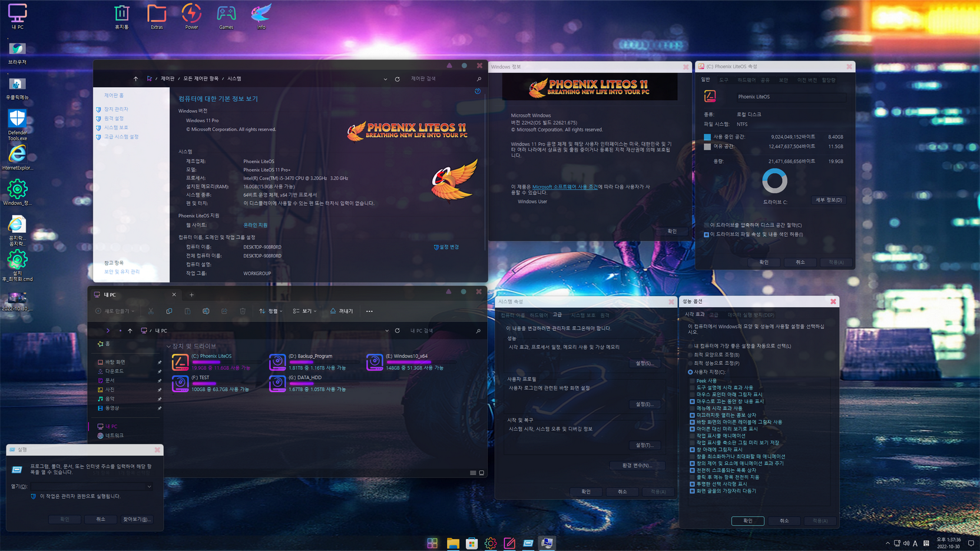The image size is (980, 551).
Task: Open the 내 PC desktop icon
Action: click(17, 16)
